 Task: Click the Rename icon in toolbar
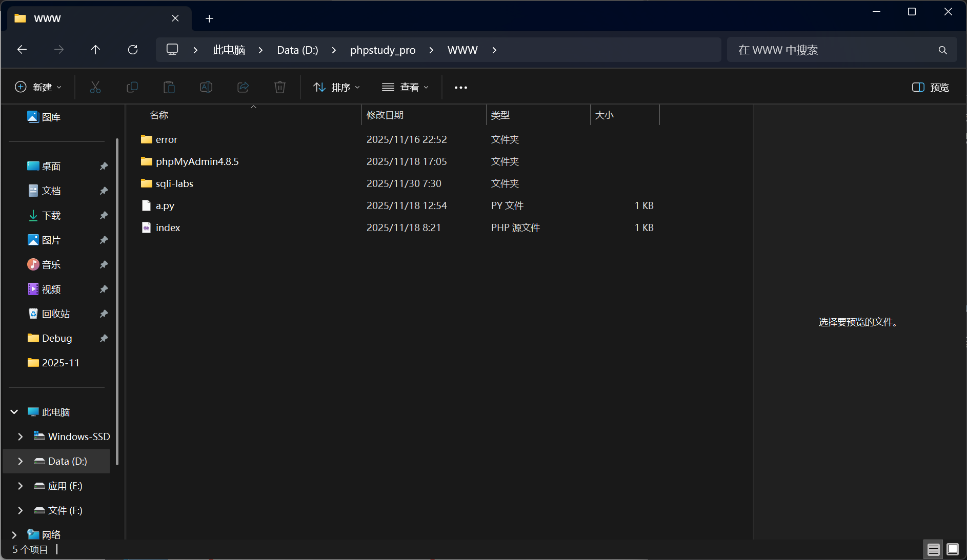206,87
